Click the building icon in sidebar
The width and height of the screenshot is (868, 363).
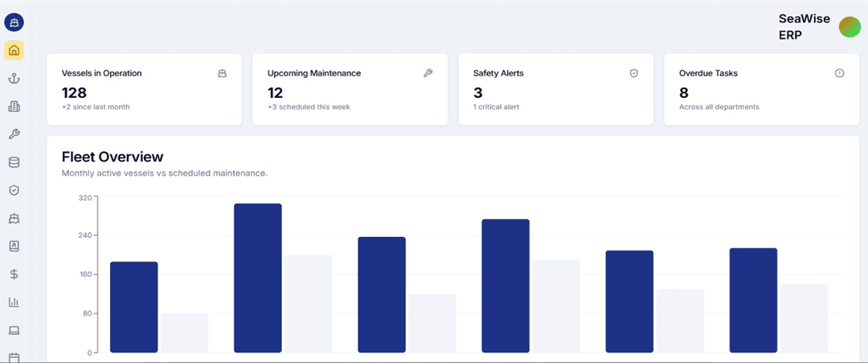tap(14, 107)
